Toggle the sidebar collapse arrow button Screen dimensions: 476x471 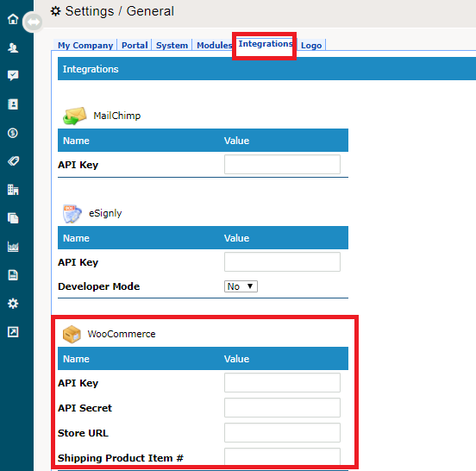tap(33, 22)
